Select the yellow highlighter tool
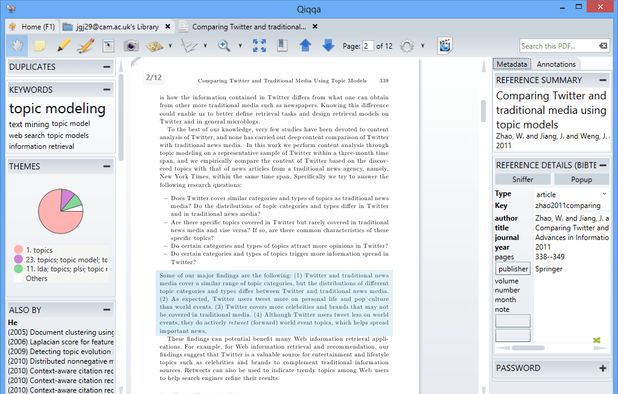The width and height of the screenshot is (618, 394). pos(63,46)
